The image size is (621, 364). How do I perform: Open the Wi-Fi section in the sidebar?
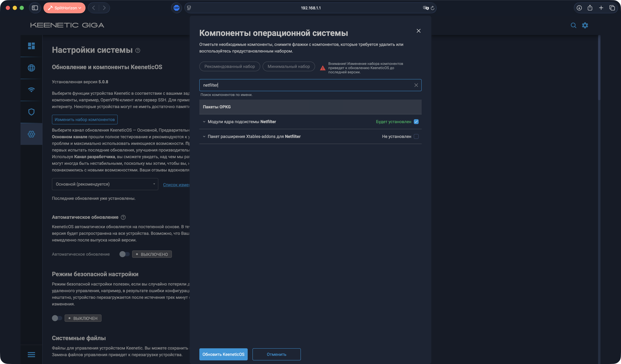point(31,90)
